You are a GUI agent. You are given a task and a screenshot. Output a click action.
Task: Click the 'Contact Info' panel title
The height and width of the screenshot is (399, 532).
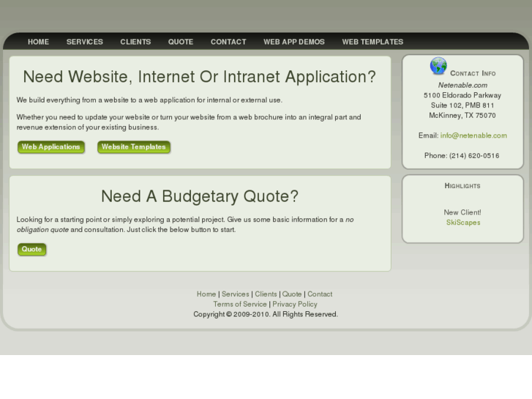pos(473,73)
